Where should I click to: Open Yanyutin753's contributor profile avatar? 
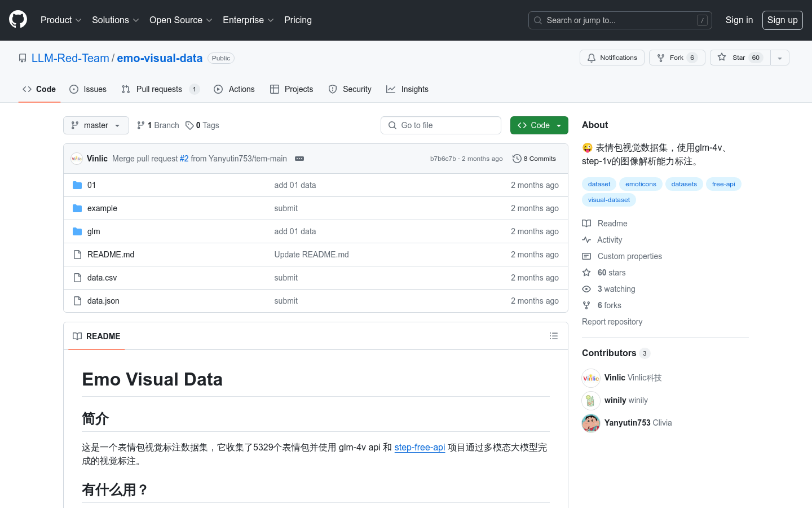click(591, 423)
